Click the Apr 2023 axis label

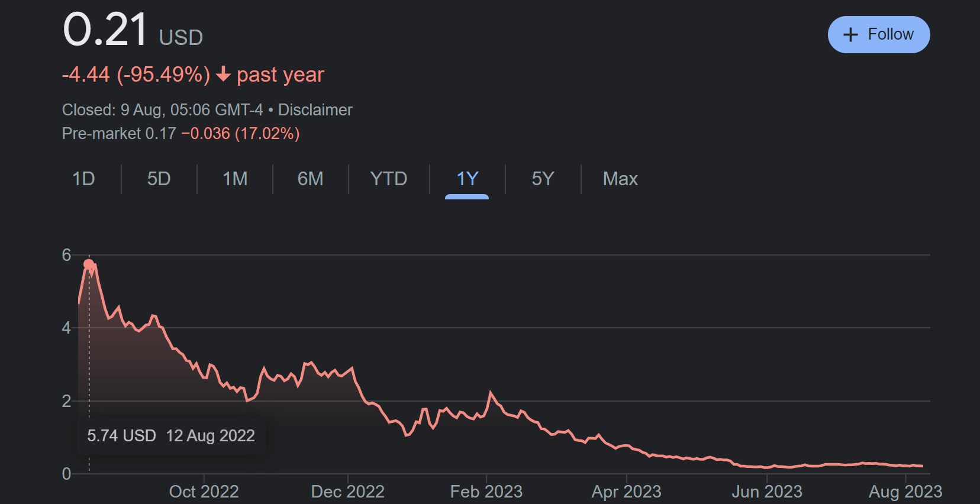(626, 492)
